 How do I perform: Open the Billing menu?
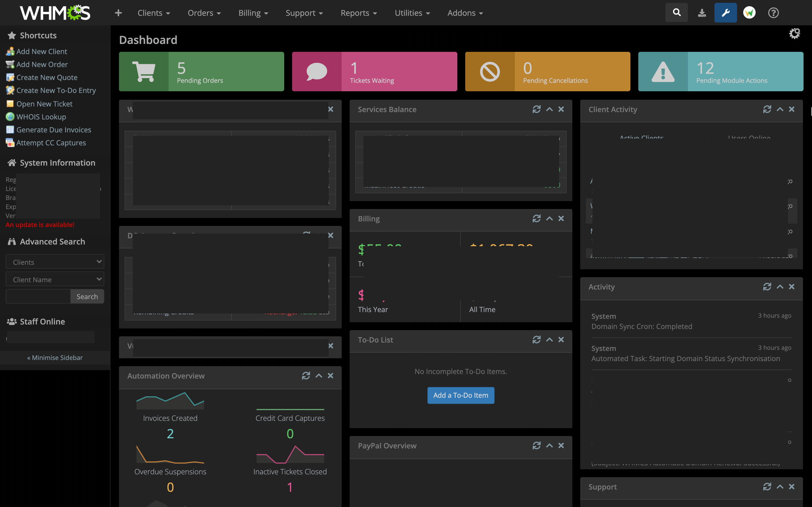click(x=253, y=13)
